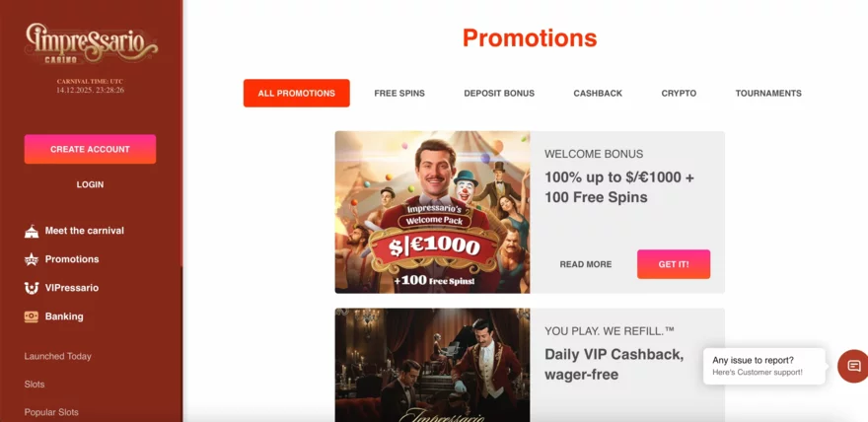Open Launched Today in sidebar
Screen dimensions: 868x422
[x=57, y=356]
